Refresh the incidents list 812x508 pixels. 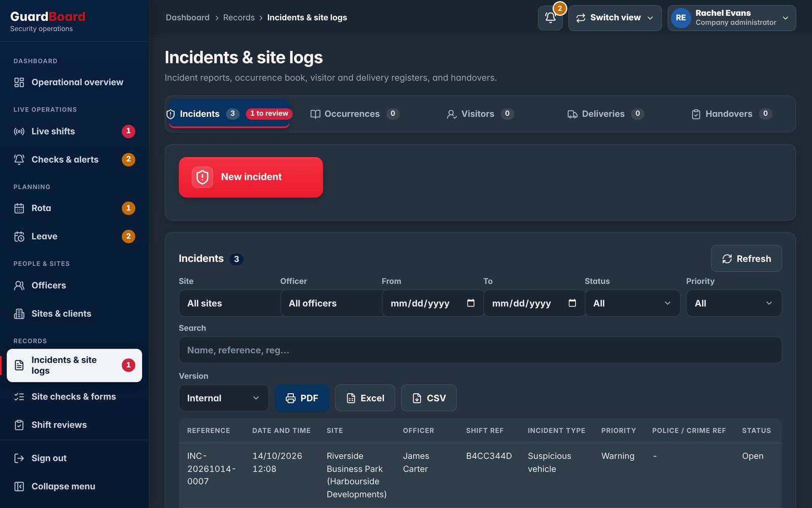(747, 259)
